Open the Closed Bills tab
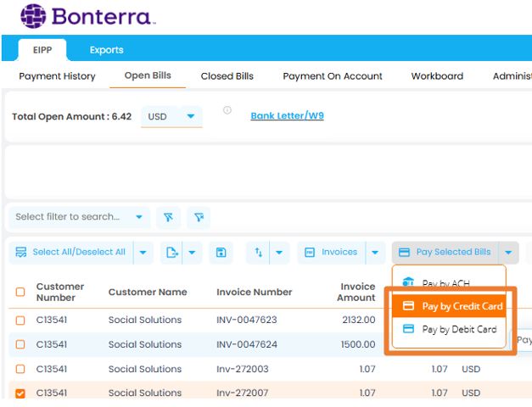Image resolution: width=532 pixels, height=407 pixels. click(227, 76)
